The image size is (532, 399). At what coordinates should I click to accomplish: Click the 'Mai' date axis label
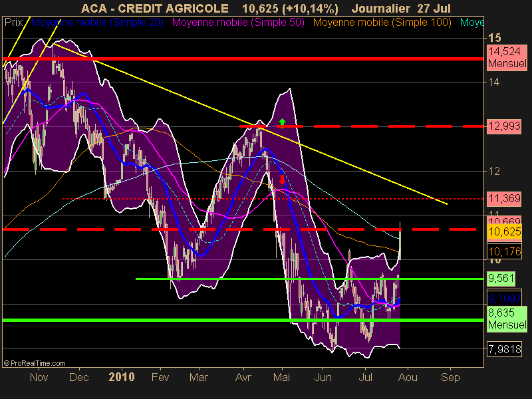coord(281,377)
